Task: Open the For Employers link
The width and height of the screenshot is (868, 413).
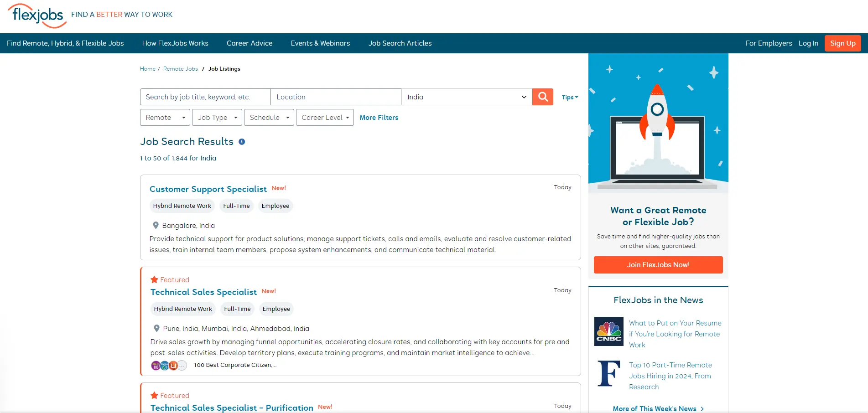Action: 769,43
